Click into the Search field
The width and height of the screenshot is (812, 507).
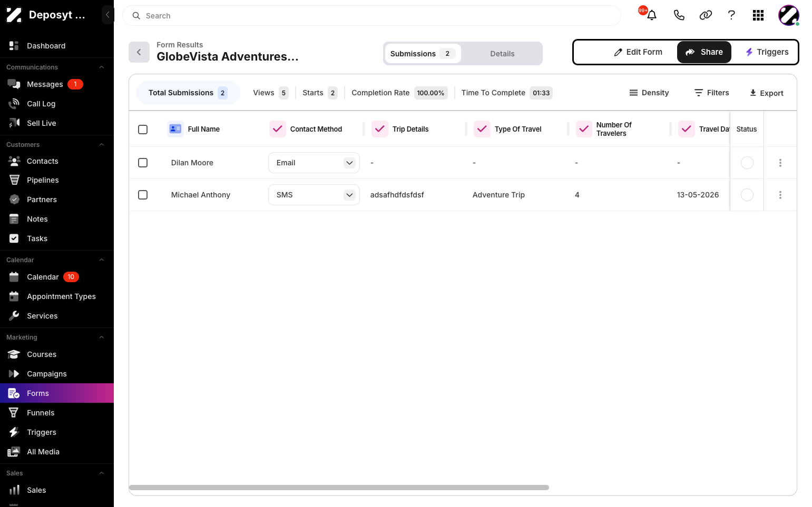coord(371,16)
